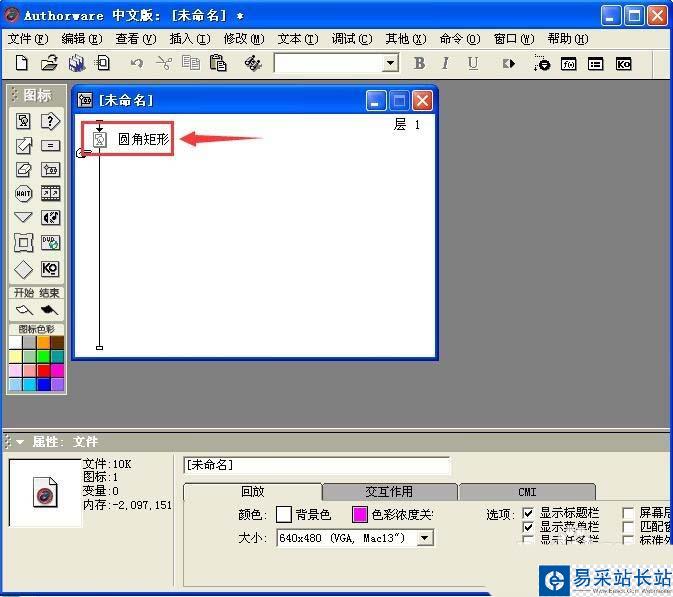Pick the red swatch in 图标色彩 palette
Viewport: 673px width, 597px height.
click(x=43, y=370)
